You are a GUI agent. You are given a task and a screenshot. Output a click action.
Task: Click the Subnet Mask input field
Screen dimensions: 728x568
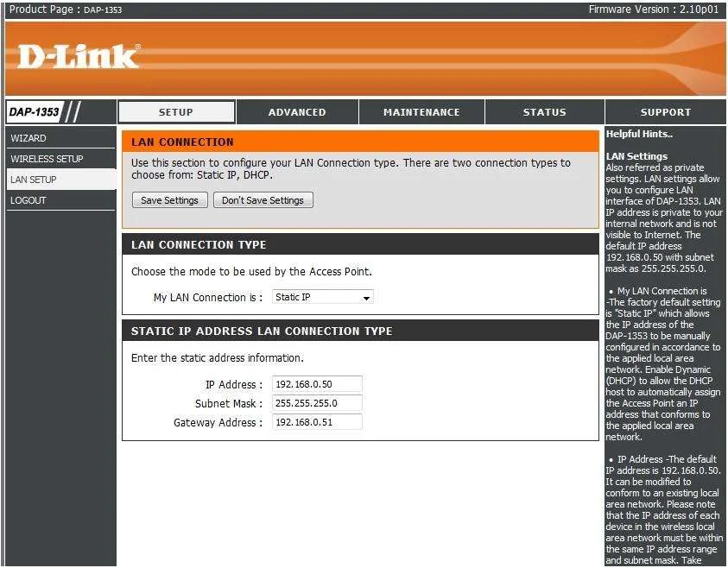[317, 403]
